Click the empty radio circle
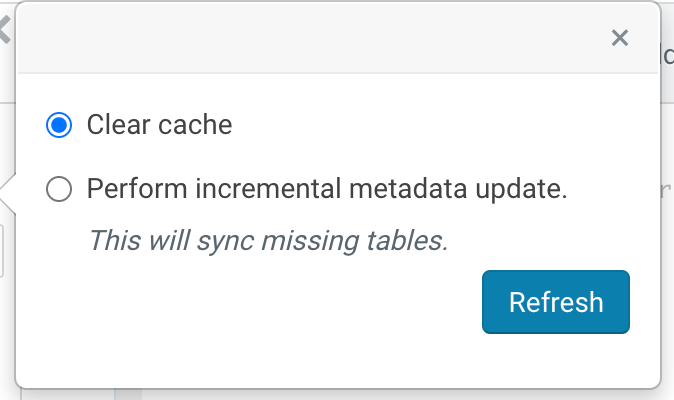This screenshot has width=674, height=400. coord(59,189)
